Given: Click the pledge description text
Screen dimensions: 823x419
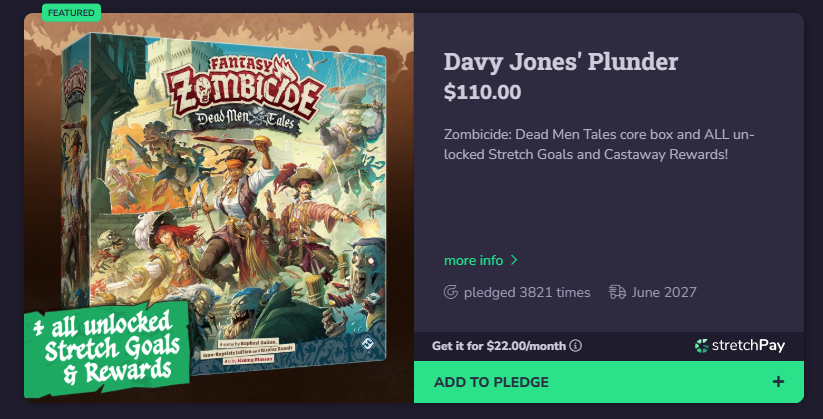Looking at the screenshot, I should [x=598, y=144].
